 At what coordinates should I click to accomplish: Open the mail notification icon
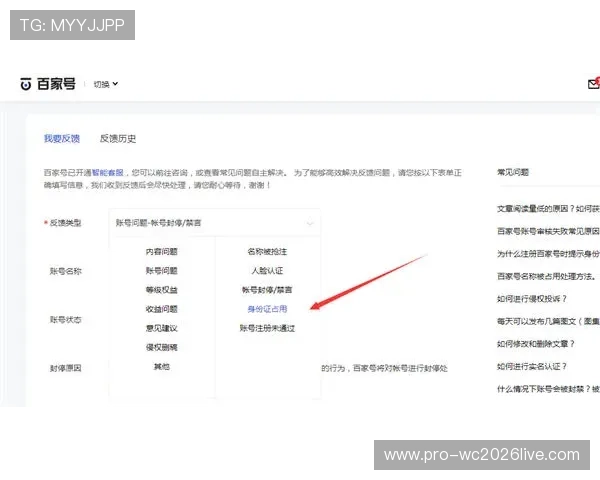tap(594, 83)
